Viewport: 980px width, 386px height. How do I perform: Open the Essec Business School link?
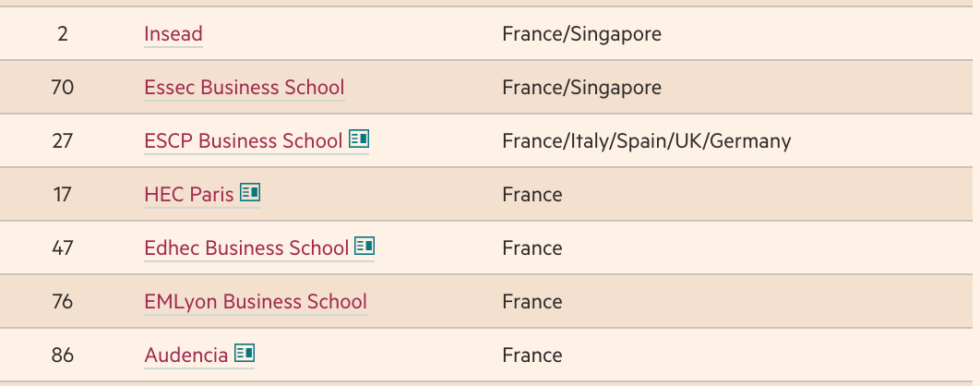[x=244, y=88]
